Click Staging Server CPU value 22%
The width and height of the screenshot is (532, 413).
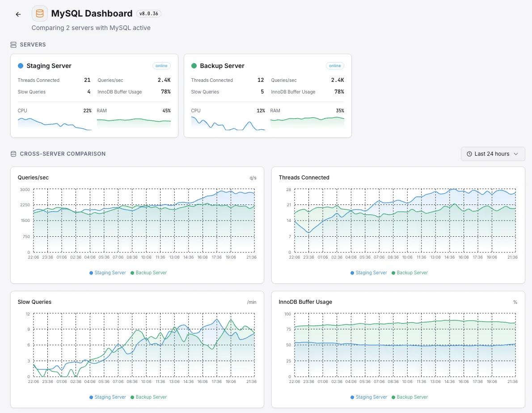pos(87,111)
